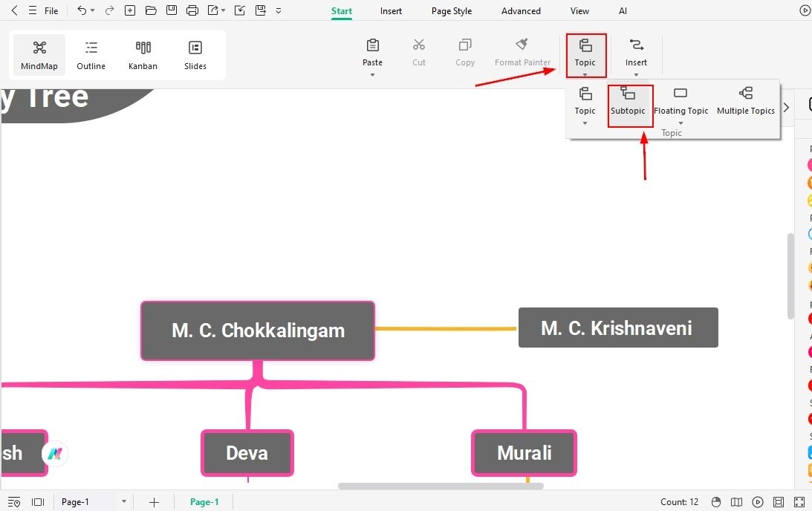Expand the Insert button dropdown arrow
Image resolution: width=812 pixels, height=511 pixels.
[x=636, y=74]
